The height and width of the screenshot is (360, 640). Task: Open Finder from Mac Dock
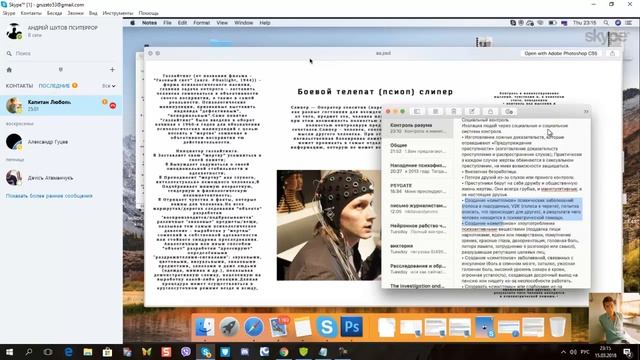[204, 327]
